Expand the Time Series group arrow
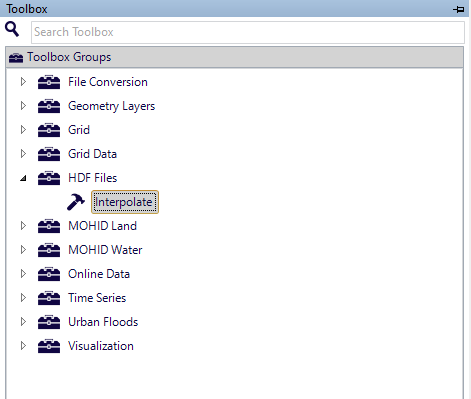Image resolution: width=471 pixels, height=399 pixels. pyautogui.click(x=23, y=298)
